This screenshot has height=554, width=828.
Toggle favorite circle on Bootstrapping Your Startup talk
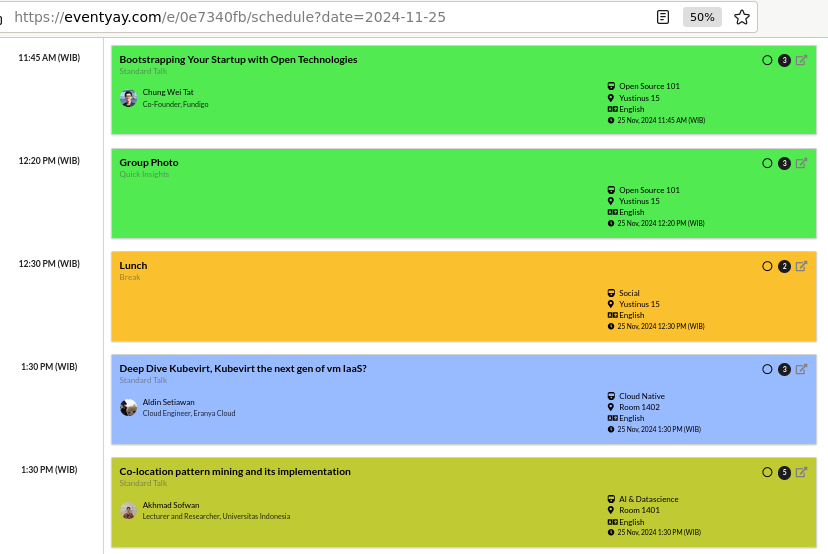click(x=767, y=60)
